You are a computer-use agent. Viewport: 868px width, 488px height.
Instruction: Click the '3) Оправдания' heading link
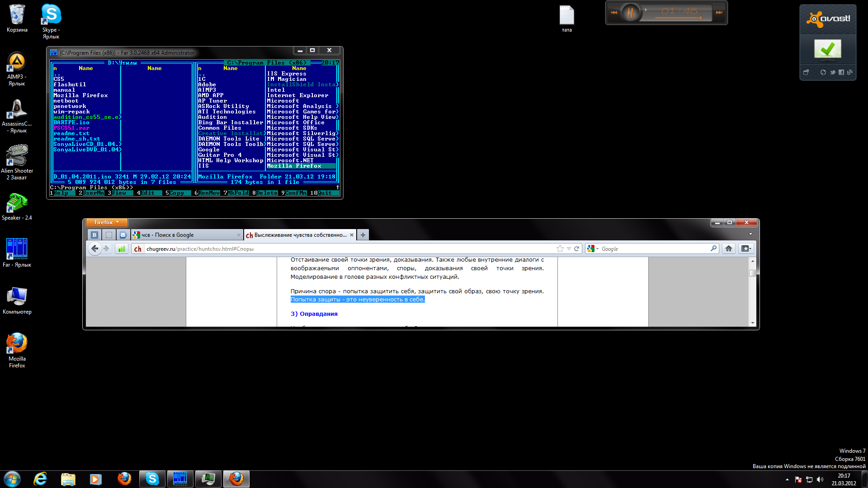pyautogui.click(x=314, y=314)
